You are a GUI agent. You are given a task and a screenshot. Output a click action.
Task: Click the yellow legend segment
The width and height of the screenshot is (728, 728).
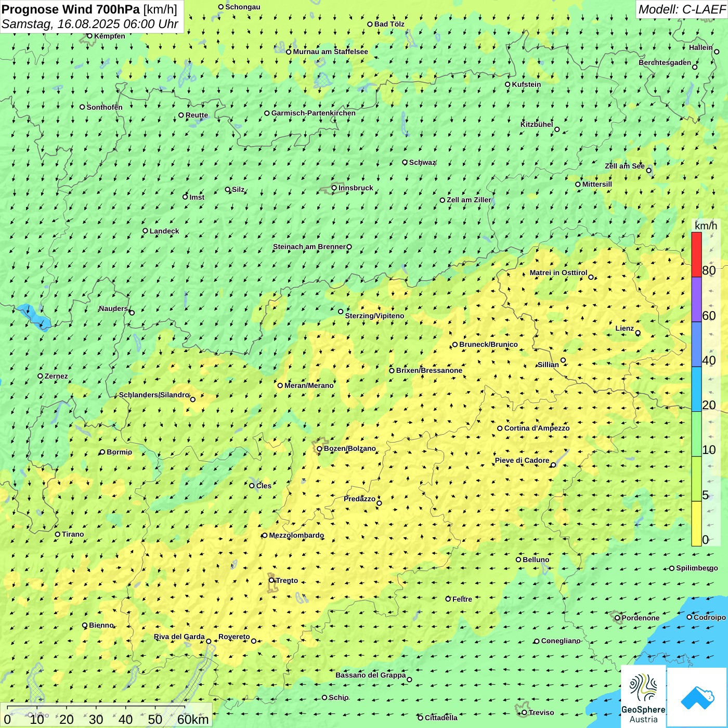click(696, 524)
